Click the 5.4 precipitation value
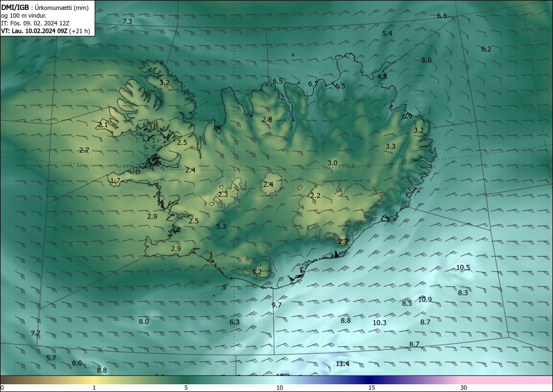The width and height of the screenshot is (553, 392). 387,34
